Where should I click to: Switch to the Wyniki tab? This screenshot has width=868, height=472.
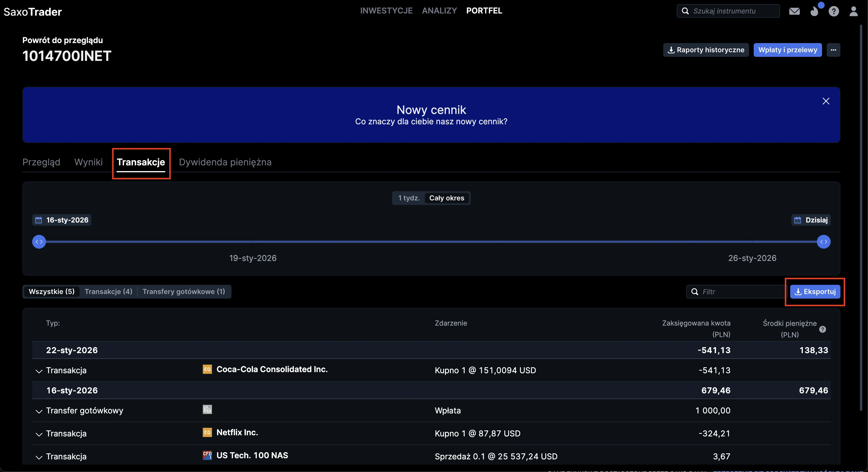point(88,162)
